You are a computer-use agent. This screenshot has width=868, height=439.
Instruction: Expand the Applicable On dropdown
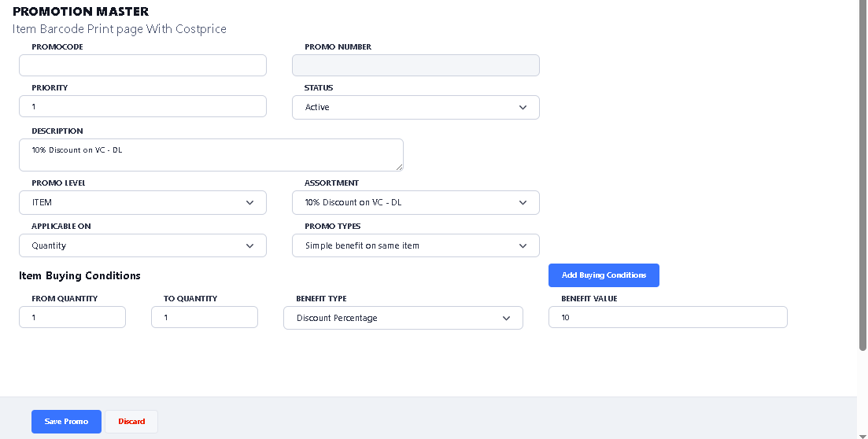[x=142, y=246]
